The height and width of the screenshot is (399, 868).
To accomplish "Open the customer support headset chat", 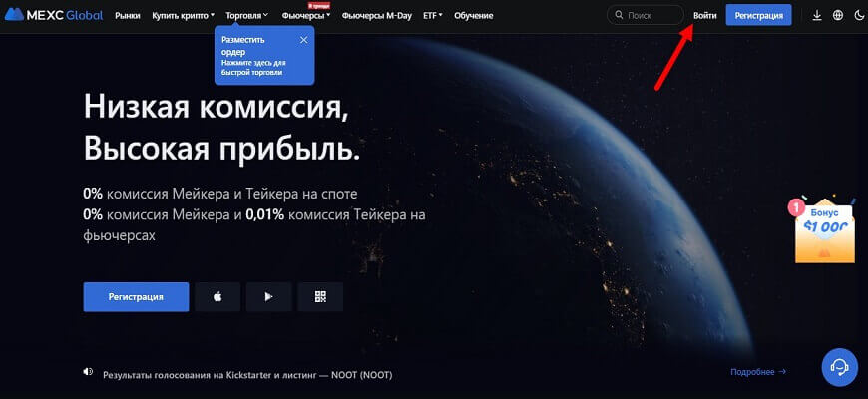I will 839,367.
